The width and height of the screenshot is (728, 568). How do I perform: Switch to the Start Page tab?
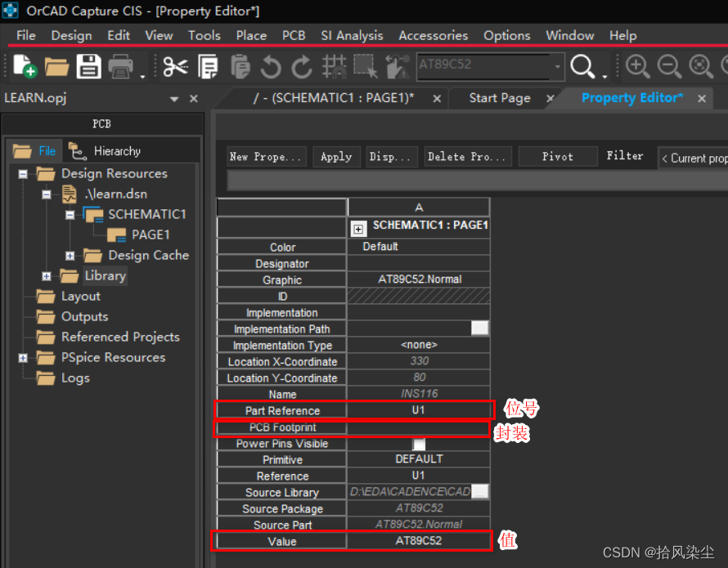coord(500,98)
